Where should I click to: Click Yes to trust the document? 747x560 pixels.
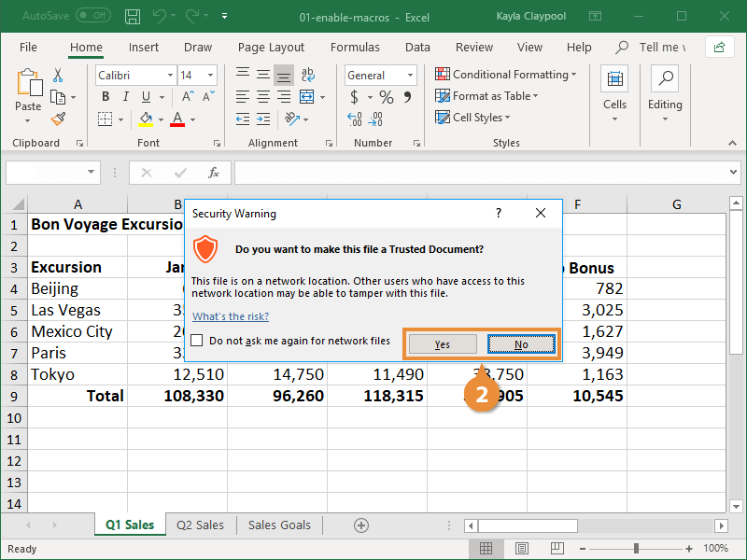442,343
